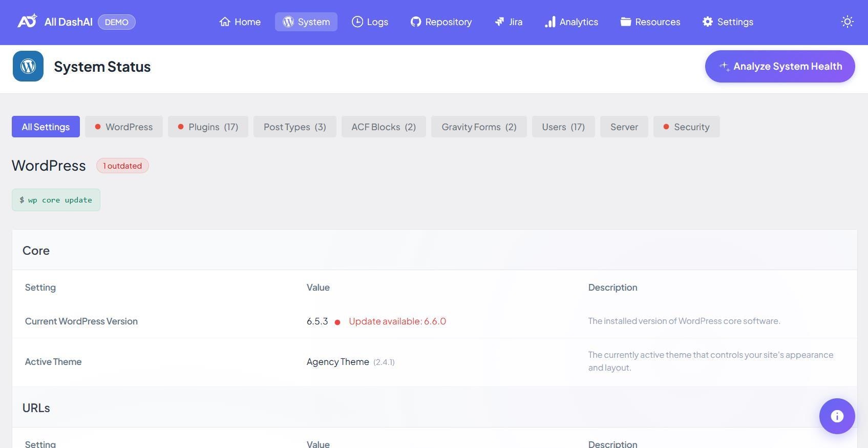868x448 pixels.
Task: Click sparkle icon in Analyze System Health
Action: (724, 66)
